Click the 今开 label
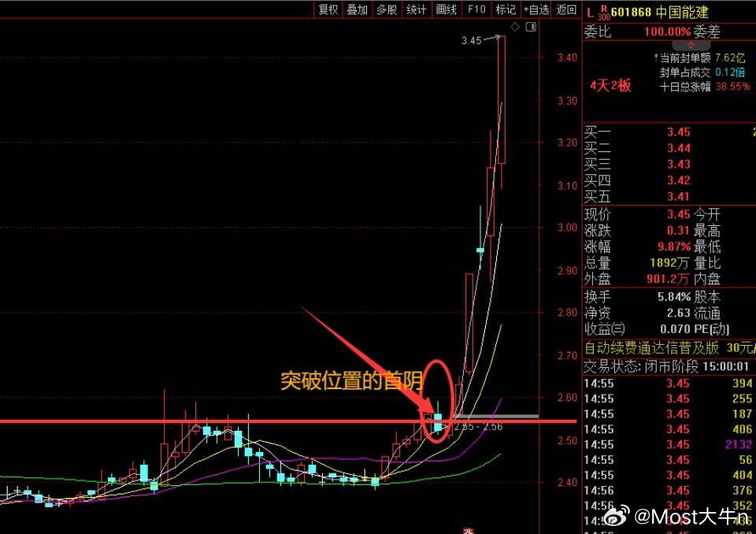756x534 pixels. (x=707, y=213)
